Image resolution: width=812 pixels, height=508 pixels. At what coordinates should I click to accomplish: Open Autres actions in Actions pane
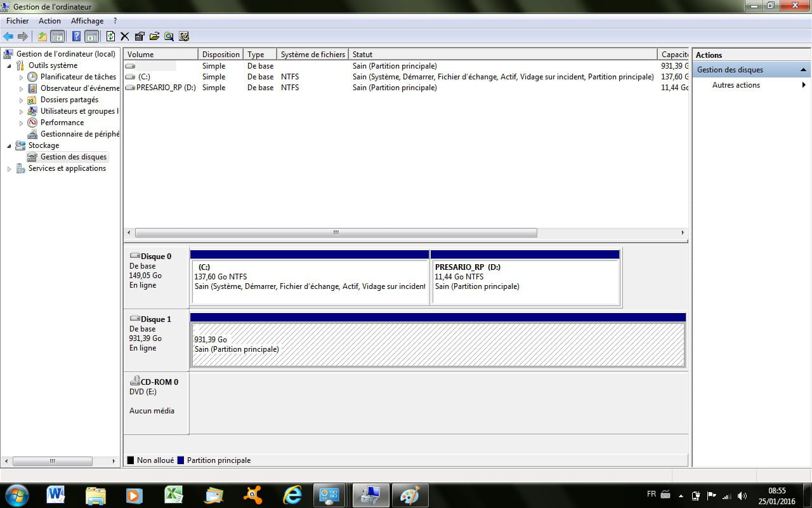736,85
